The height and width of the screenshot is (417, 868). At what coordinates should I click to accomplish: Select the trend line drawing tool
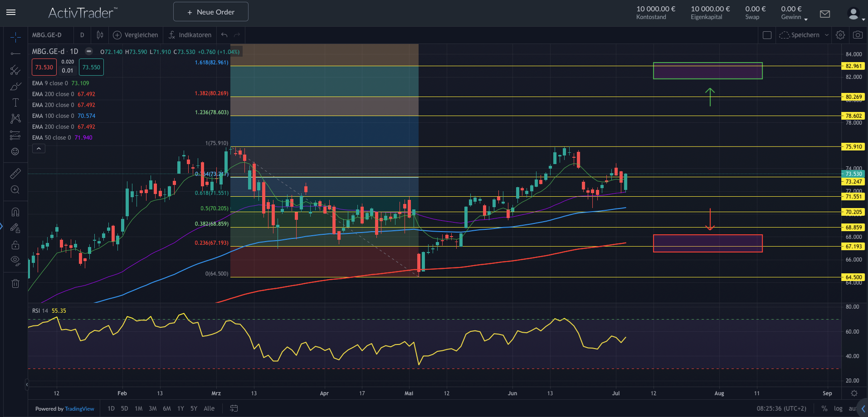click(15, 54)
